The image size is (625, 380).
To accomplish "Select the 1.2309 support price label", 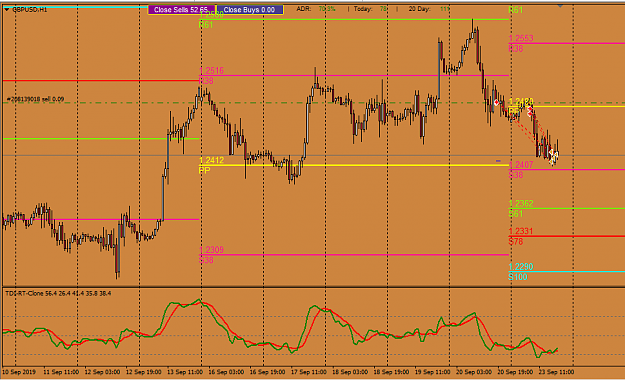I will tap(211, 250).
